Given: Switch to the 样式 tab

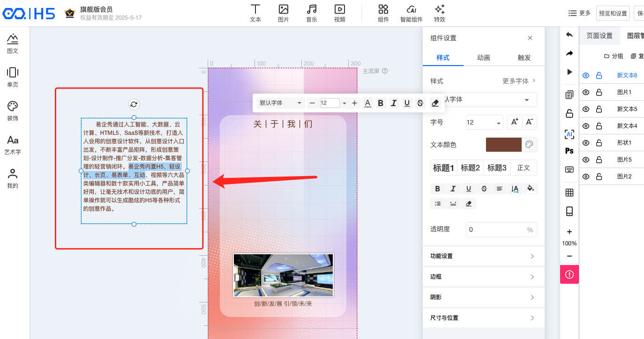Looking at the screenshot, I should click(443, 58).
